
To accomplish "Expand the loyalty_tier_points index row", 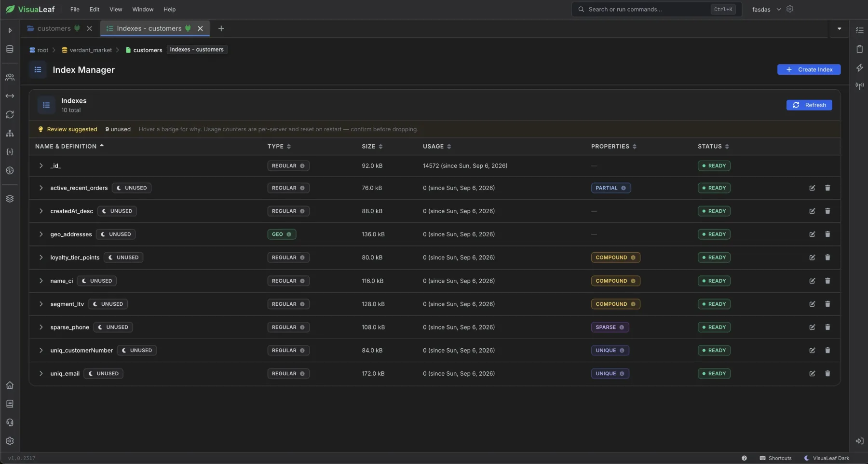I will click(41, 258).
